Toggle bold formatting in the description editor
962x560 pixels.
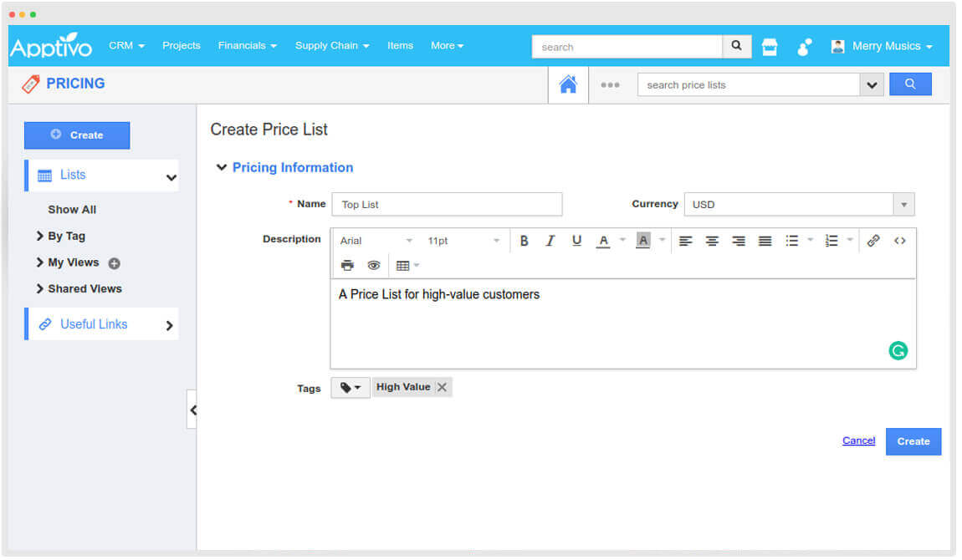tap(524, 241)
